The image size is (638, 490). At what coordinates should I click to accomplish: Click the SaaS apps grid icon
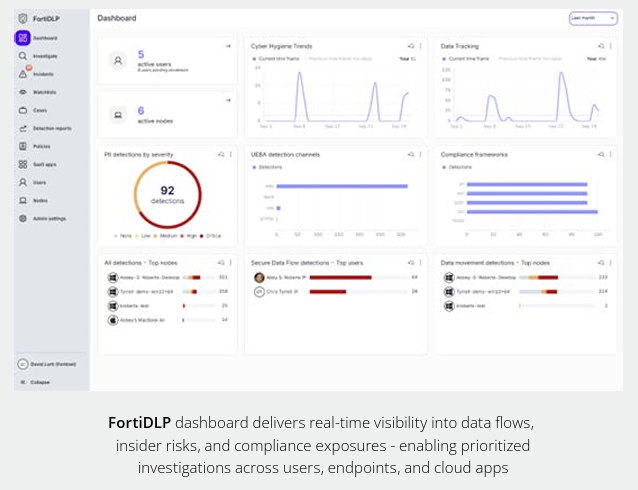click(23, 164)
